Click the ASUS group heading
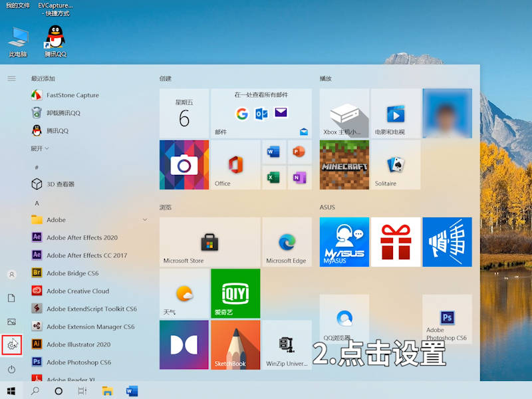The width and height of the screenshot is (532, 399). 327,207
